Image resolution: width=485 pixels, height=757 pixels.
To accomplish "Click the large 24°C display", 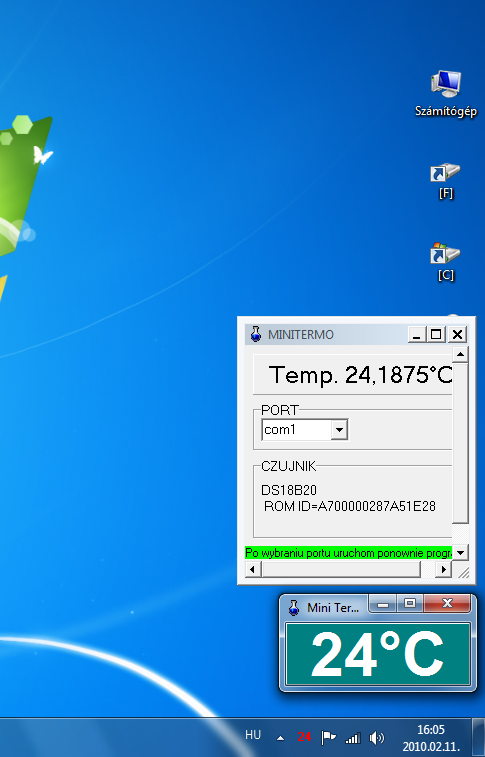I will coord(377,655).
